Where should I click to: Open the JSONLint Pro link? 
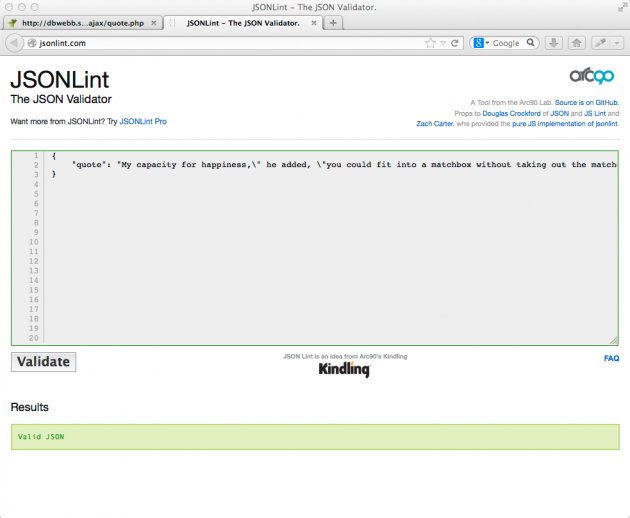click(143, 121)
